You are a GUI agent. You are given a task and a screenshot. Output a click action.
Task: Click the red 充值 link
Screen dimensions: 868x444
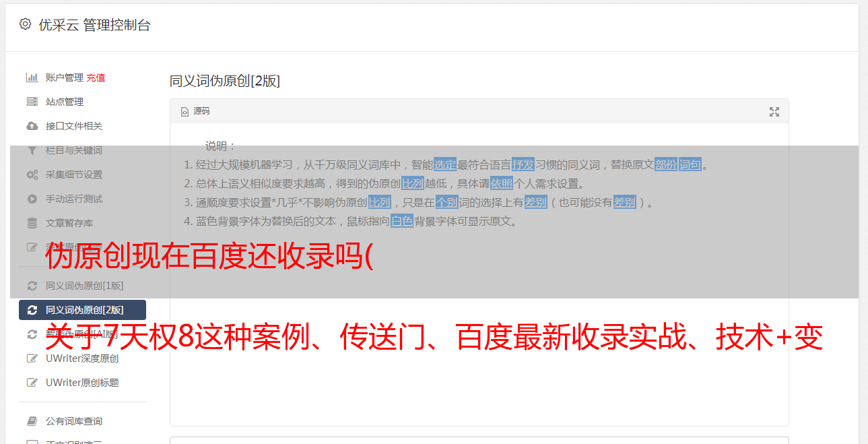(96, 77)
